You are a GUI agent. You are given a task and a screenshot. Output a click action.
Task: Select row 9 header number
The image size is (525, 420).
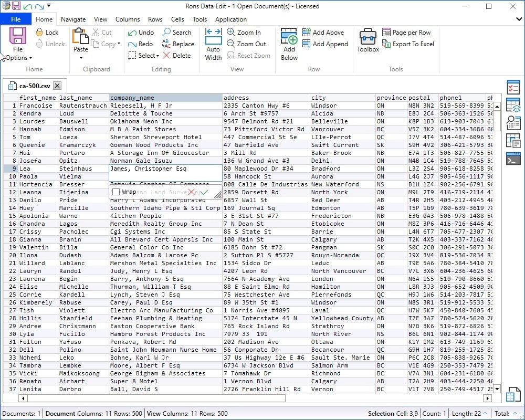point(10,169)
